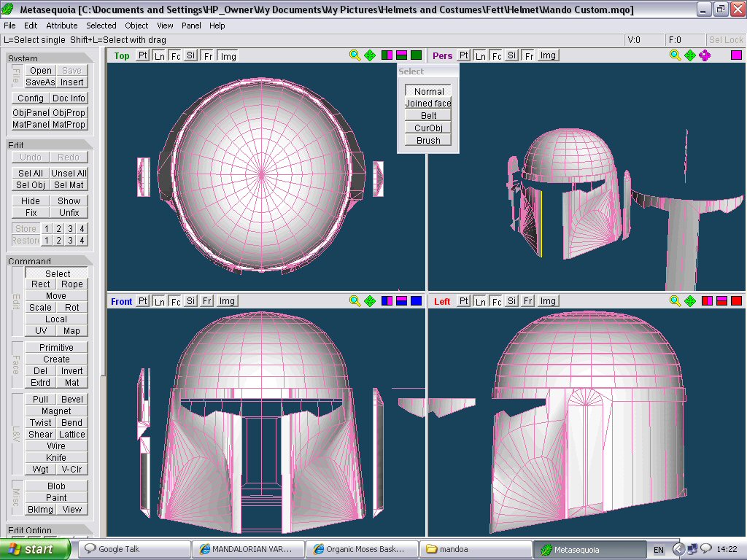
Task: Open the Object menu
Action: (x=136, y=26)
